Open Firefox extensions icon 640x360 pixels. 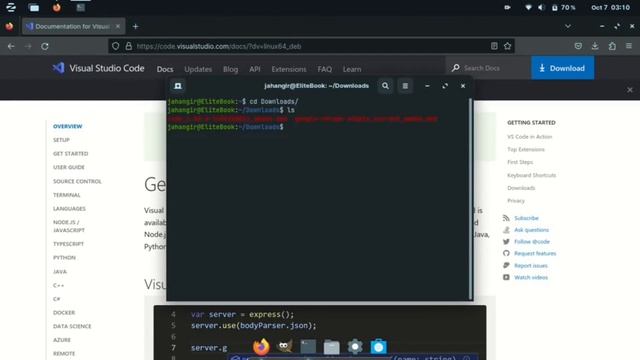pyautogui.click(x=612, y=46)
